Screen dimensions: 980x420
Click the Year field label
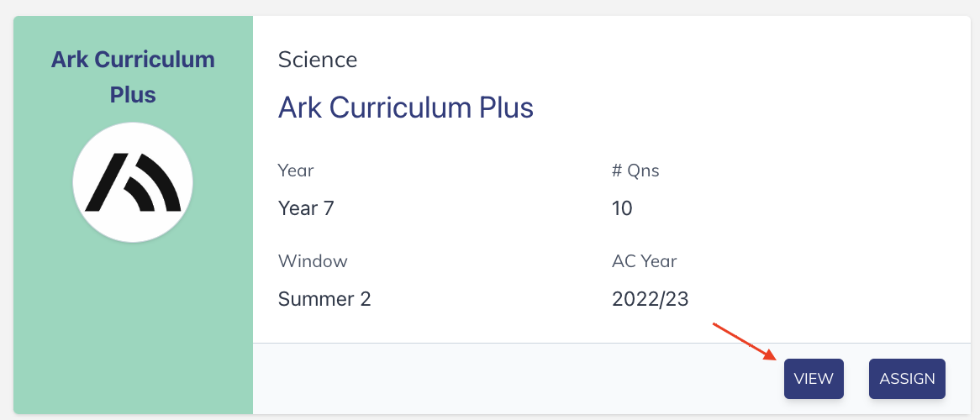click(296, 170)
